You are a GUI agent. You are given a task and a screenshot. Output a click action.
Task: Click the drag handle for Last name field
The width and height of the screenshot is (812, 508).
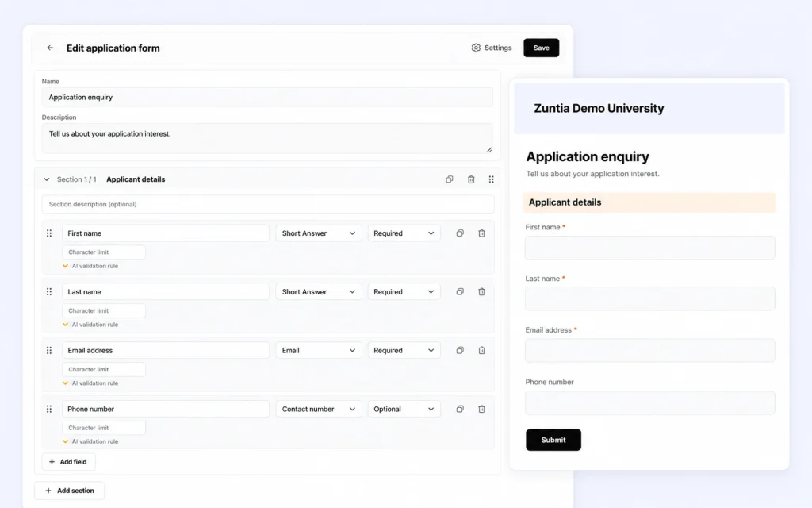pos(49,292)
